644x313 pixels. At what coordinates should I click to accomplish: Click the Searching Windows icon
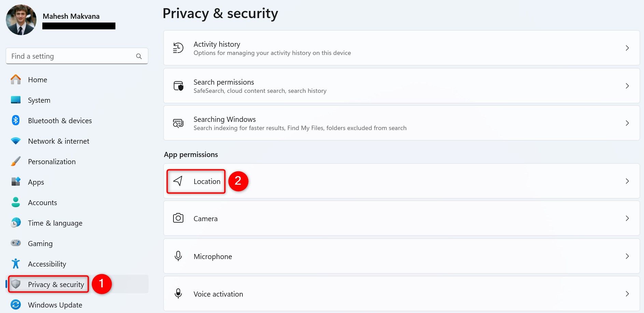coord(178,123)
